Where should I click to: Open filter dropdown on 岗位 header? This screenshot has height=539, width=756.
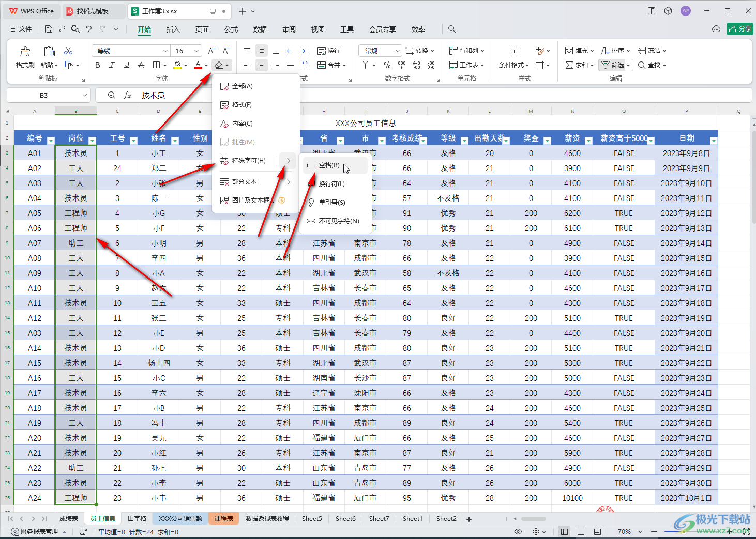(x=92, y=141)
